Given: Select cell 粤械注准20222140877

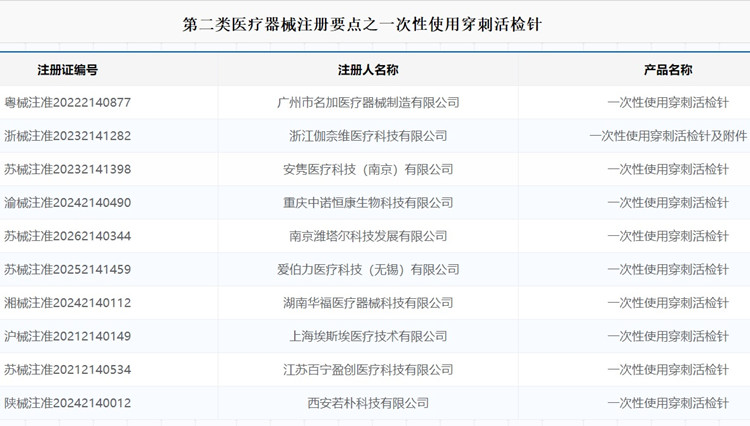Looking at the screenshot, I should 67,102.
